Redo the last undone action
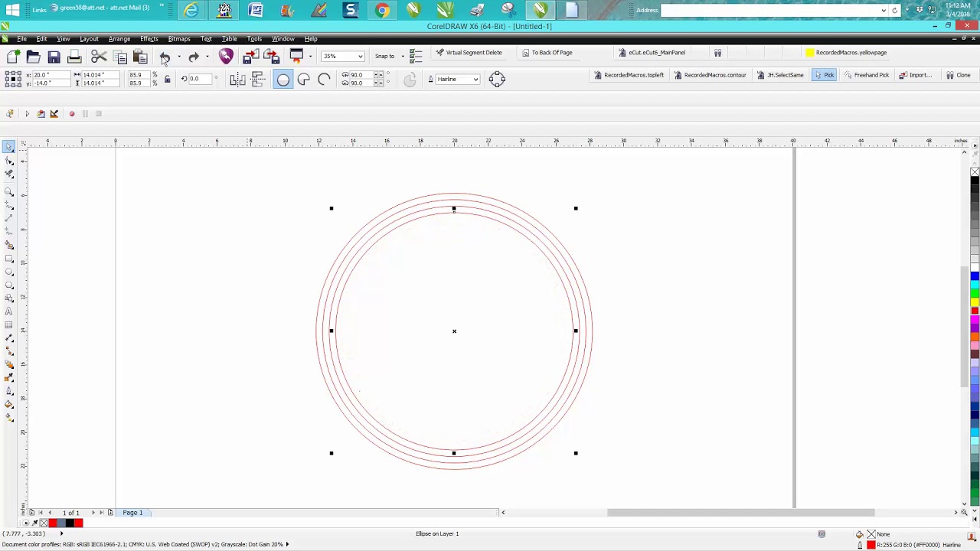Screen dimensions: 980x551 pyautogui.click(x=194, y=57)
